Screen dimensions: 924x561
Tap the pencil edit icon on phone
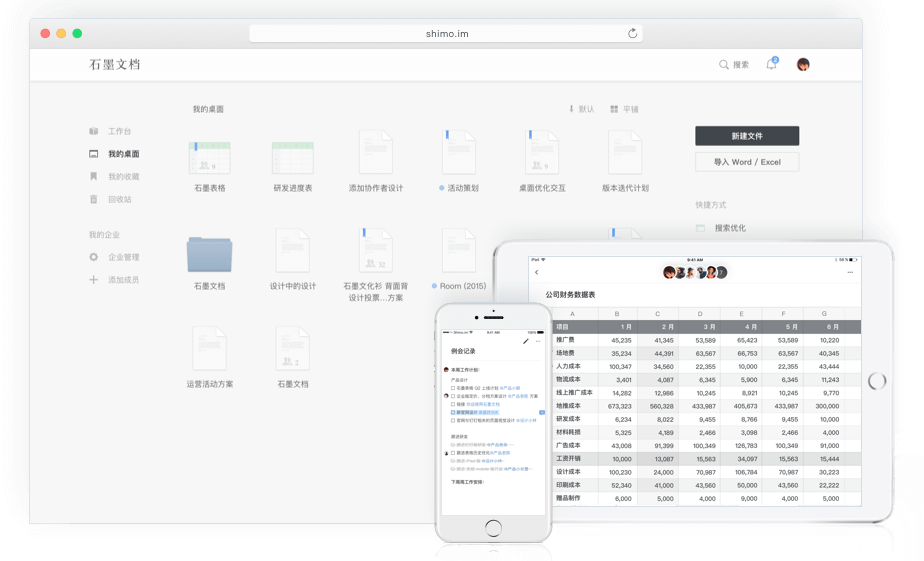point(526,342)
